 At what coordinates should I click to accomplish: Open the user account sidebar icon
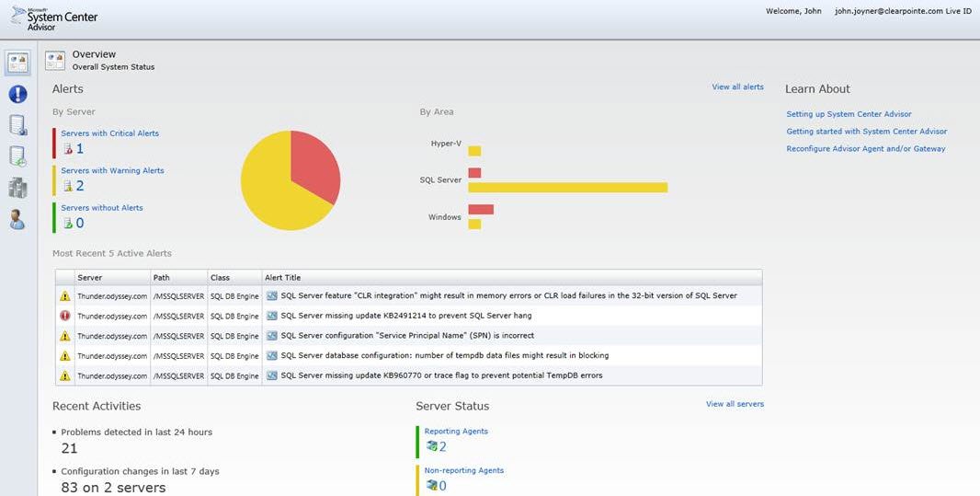pyautogui.click(x=17, y=219)
